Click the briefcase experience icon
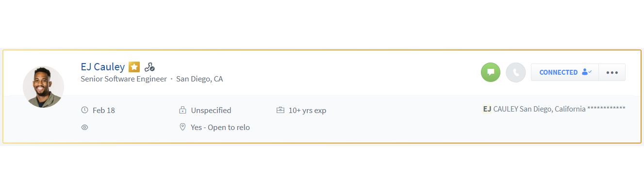The height and width of the screenshot is (194, 644). coord(280,110)
